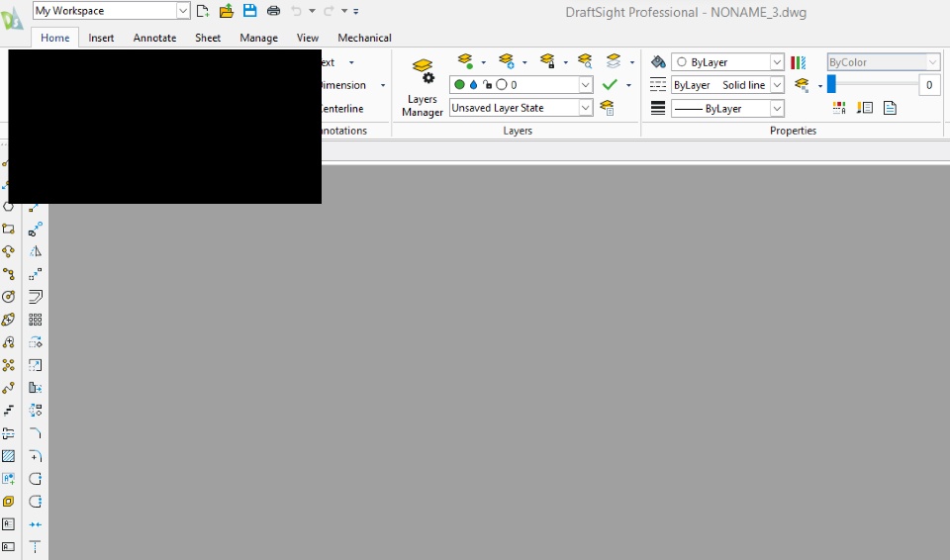The image size is (950, 560).
Task: Toggle freeze water drop for layer 0
Action: [473, 85]
